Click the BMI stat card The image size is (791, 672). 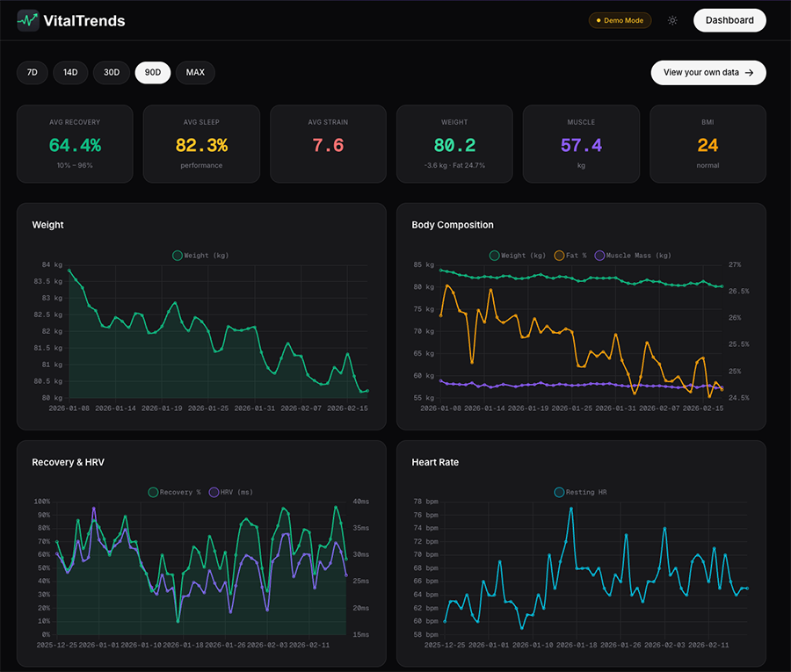[x=708, y=144]
